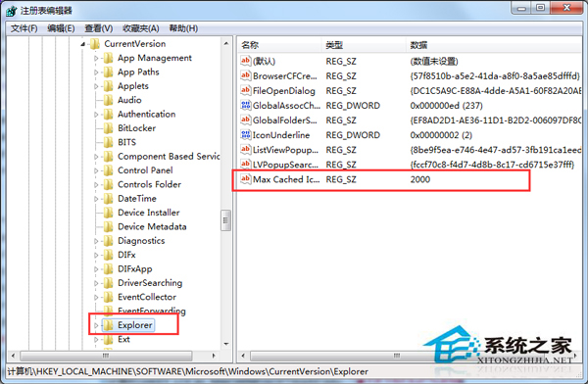Click the data value 2000

pos(420,179)
